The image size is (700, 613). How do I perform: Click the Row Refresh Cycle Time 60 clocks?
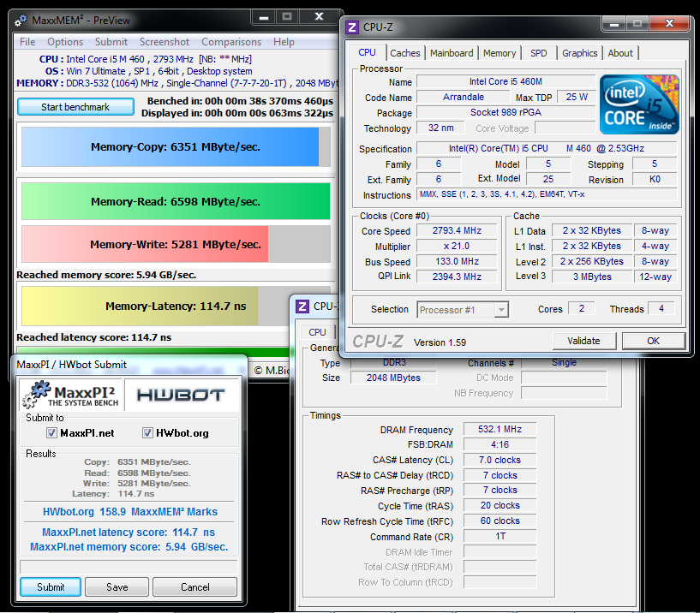(x=500, y=521)
